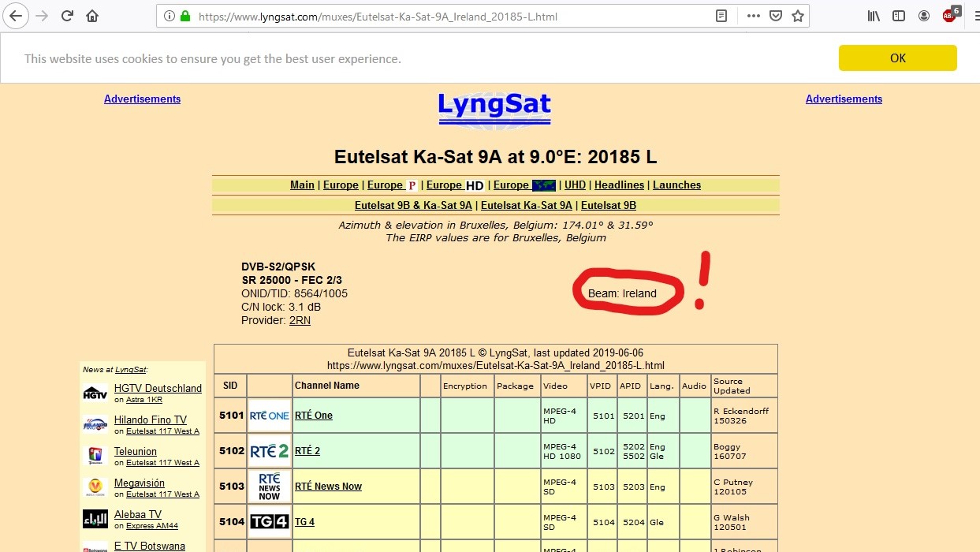This screenshot has width=980, height=552.
Task: Click the page title 20185 L heading
Action: point(495,156)
